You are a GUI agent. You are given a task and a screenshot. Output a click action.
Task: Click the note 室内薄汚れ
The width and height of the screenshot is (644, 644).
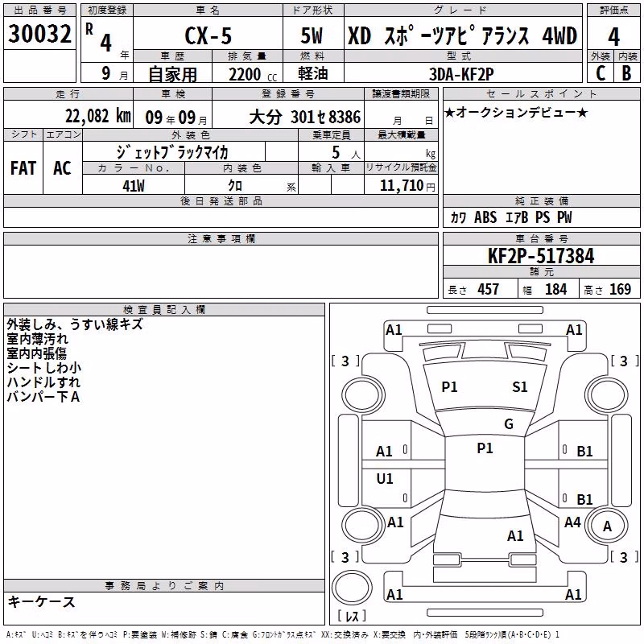pos(37,339)
